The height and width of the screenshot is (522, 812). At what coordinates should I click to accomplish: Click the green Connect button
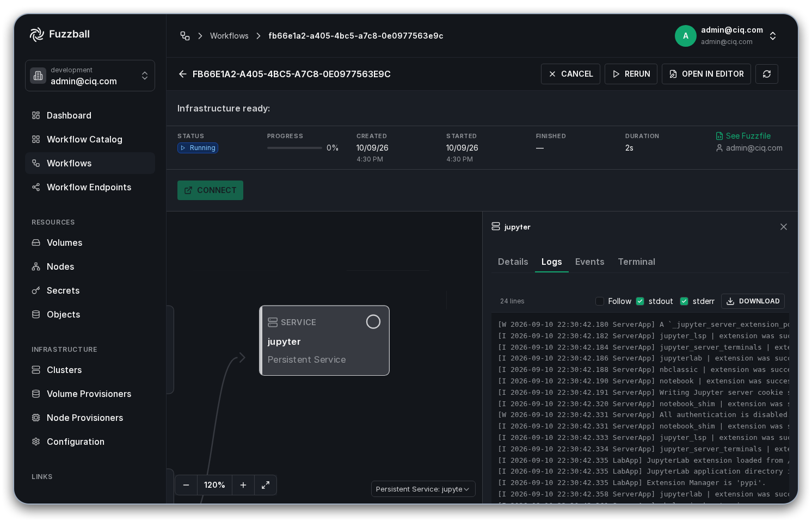210,190
